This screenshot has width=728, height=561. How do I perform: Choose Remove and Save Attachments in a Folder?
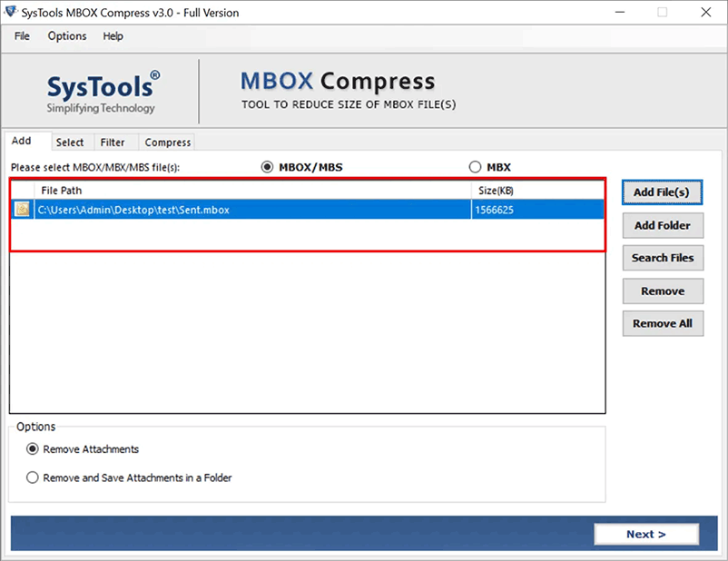33,477
